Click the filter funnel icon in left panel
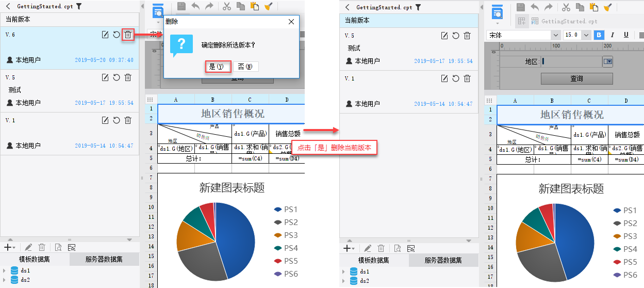This screenshot has width=644, height=288. (x=78, y=7)
